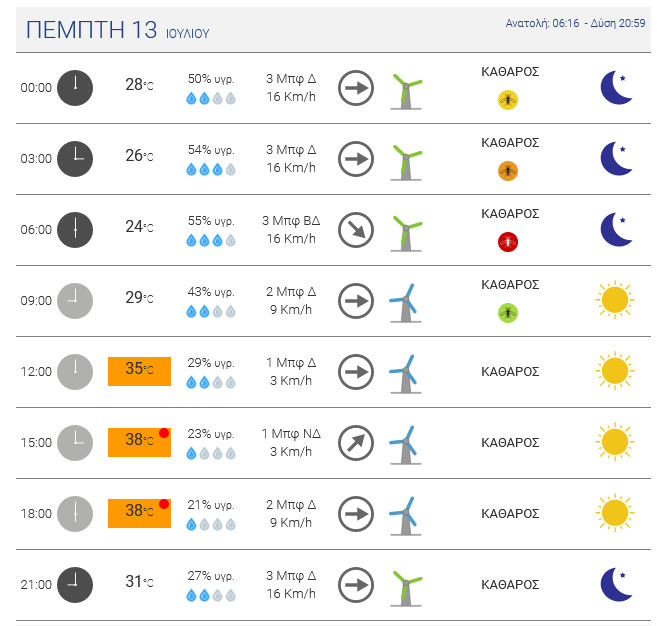Click the orange 35°C temperature box
665x626 pixels.
point(139,371)
